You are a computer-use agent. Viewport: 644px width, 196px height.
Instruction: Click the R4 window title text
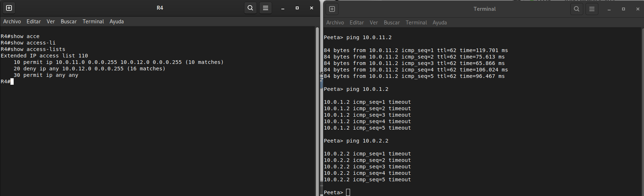160,8
